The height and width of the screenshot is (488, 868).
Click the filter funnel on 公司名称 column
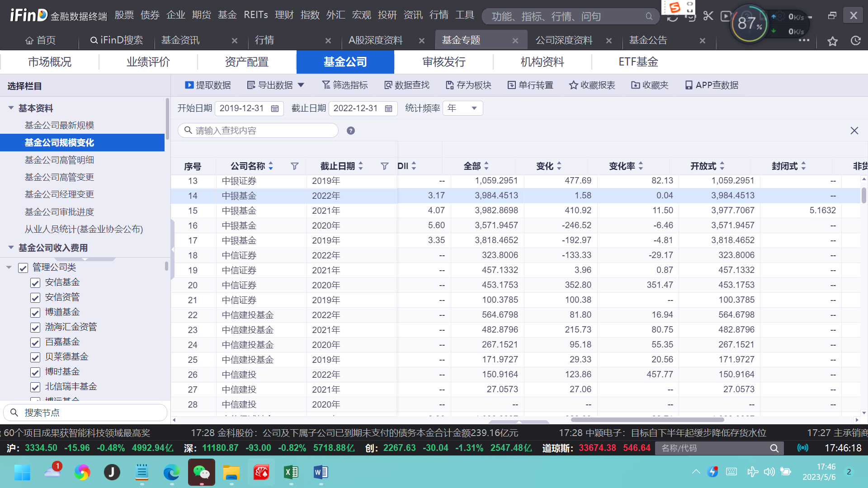pyautogui.click(x=294, y=166)
